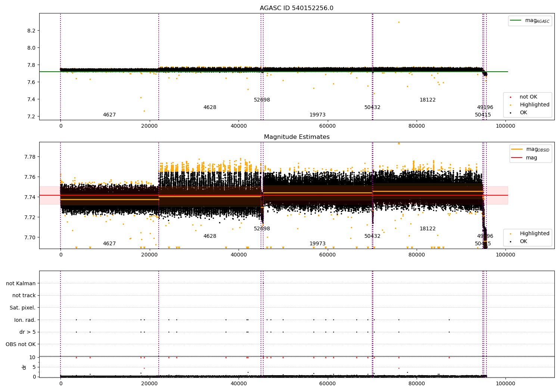Click the 8.0 y-axis tick label
Viewport: 560px width, 392px height.
pos(31,48)
